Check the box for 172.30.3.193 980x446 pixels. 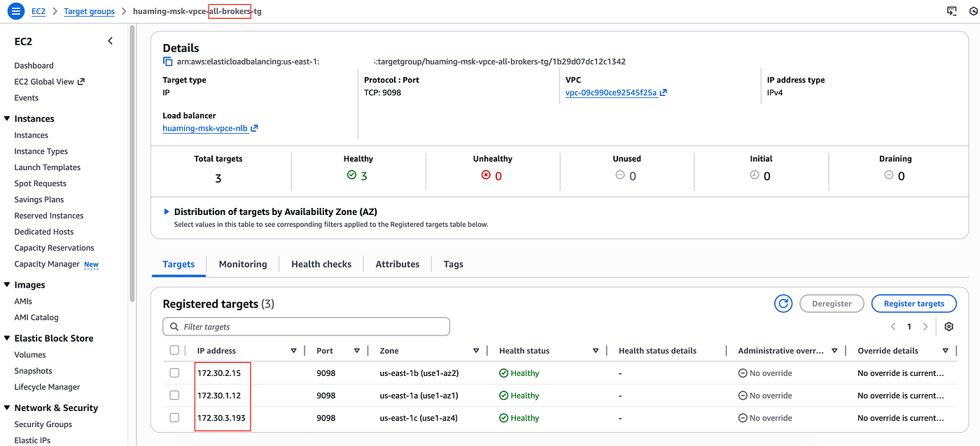[x=174, y=418]
